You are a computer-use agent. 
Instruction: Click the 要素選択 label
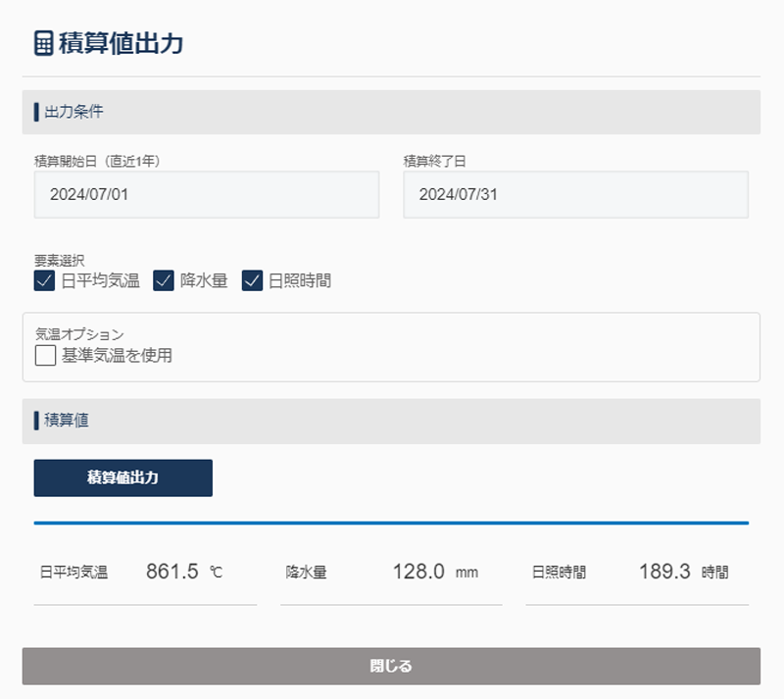[60, 261]
